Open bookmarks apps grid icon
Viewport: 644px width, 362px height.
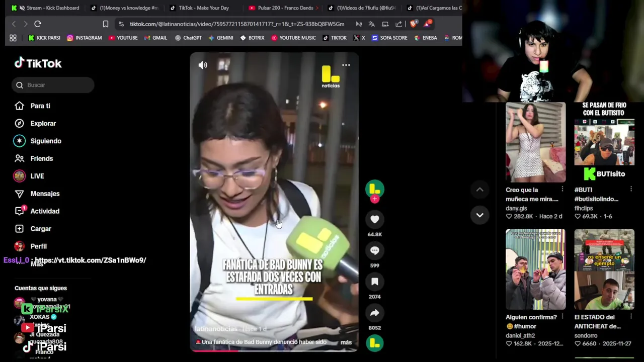click(13, 38)
